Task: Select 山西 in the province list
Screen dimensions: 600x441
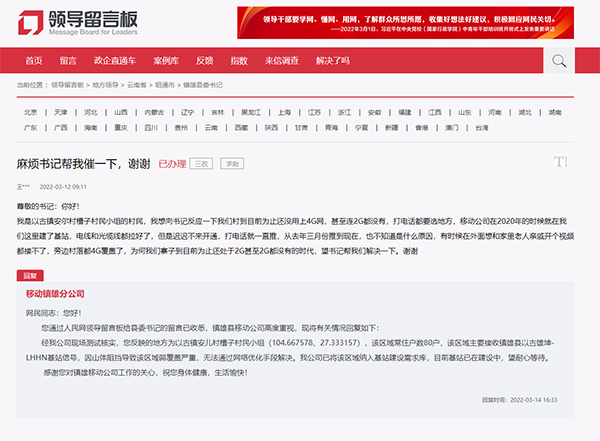Action: pyautogui.click(x=121, y=112)
